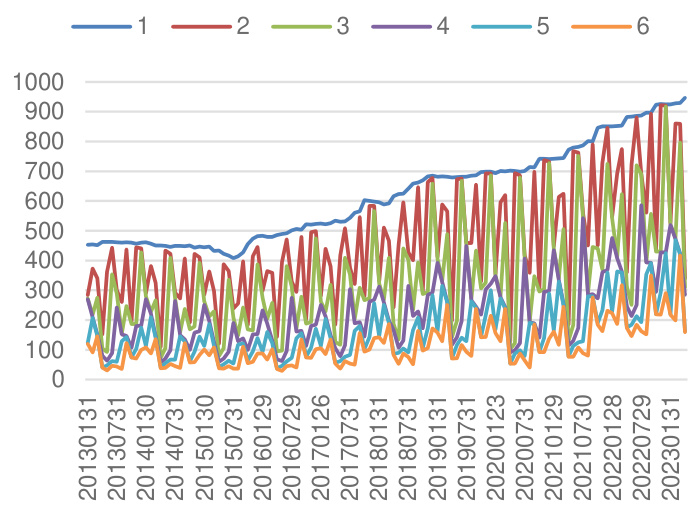Screen dimensions: 696x510
Task: Click the 0 label at the y-axis base
Action: coord(59,380)
